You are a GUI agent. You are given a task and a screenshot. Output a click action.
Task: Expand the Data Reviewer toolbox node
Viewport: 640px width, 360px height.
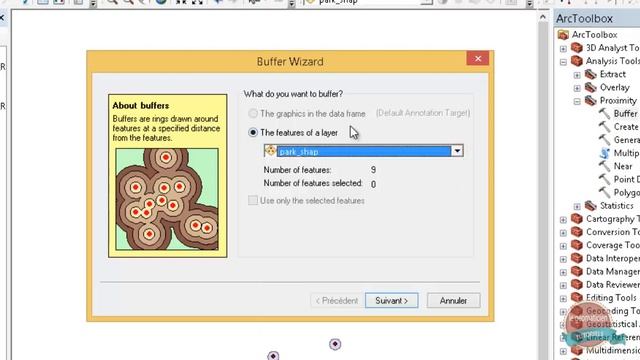point(563,285)
